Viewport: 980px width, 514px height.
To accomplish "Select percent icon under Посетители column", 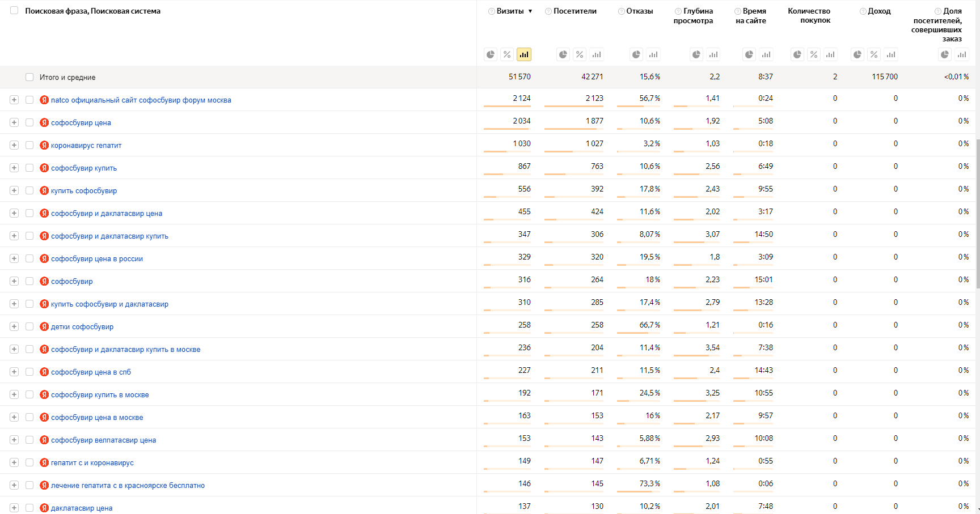I will pyautogui.click(x=580, y=54).
